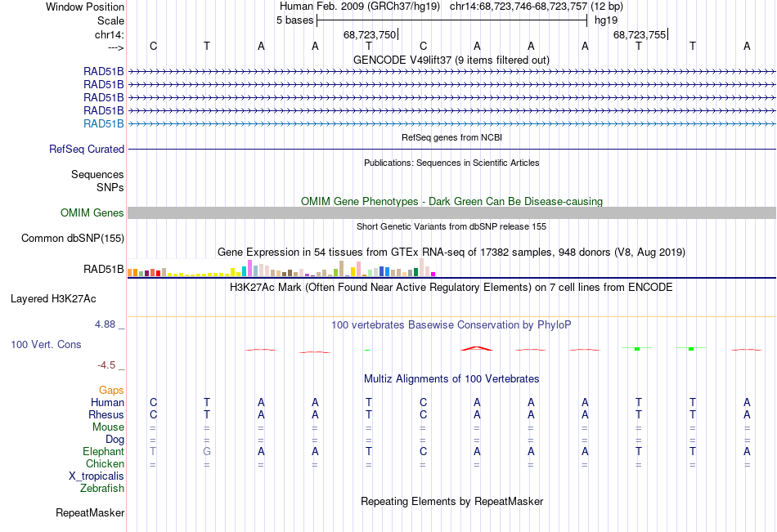
Task: Click the chr14: base position label
Action: 109,34
